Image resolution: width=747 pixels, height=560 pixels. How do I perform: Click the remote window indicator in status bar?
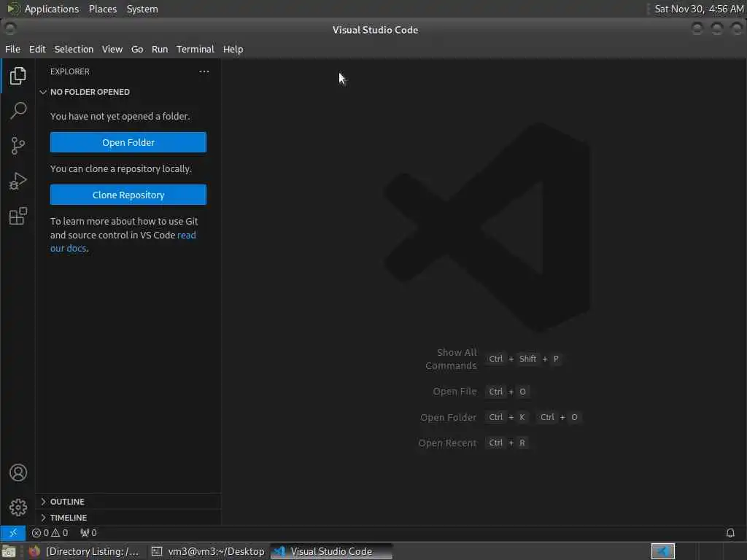point(13,533)
